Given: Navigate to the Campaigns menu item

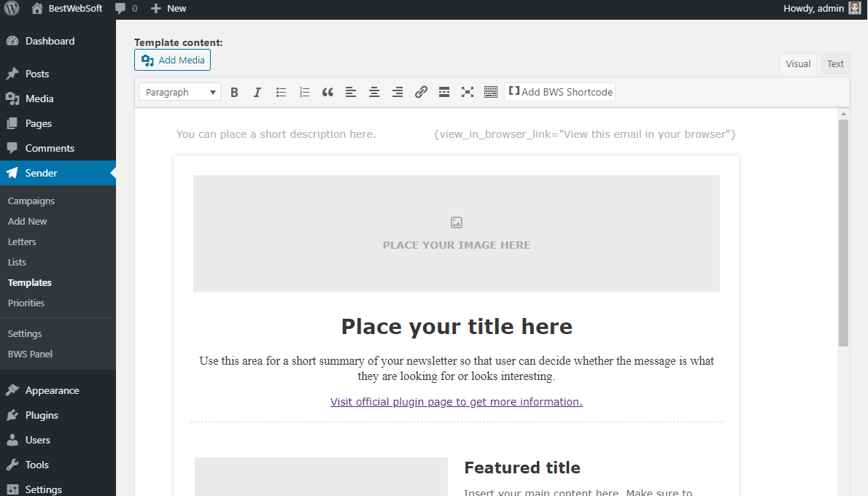Looking at the screenshot, I should [x=31, y=201].
